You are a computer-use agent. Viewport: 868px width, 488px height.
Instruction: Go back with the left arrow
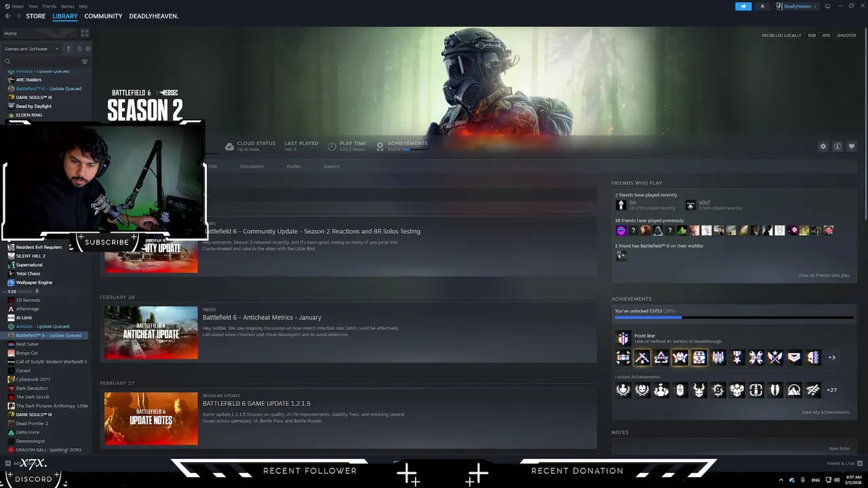[x=8, y=16]
